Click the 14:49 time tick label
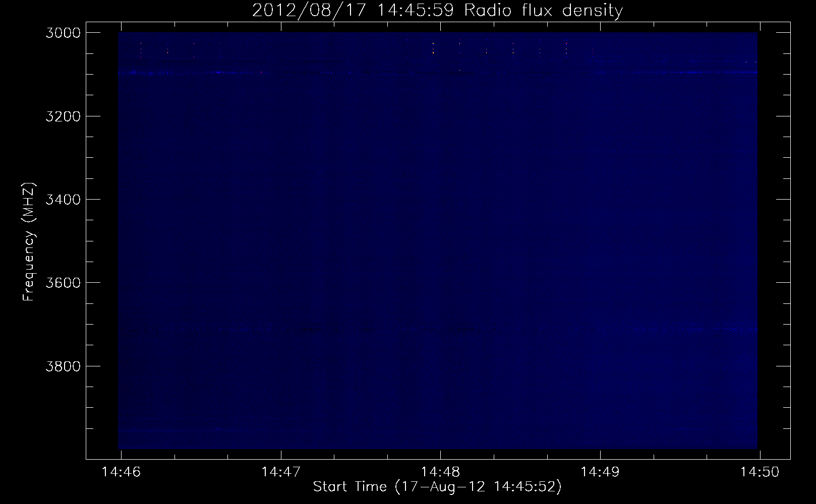 pyautogui.click(x=600, y=472)
